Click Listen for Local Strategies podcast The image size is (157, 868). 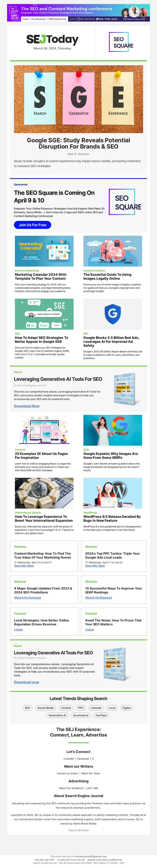point(19,629)
